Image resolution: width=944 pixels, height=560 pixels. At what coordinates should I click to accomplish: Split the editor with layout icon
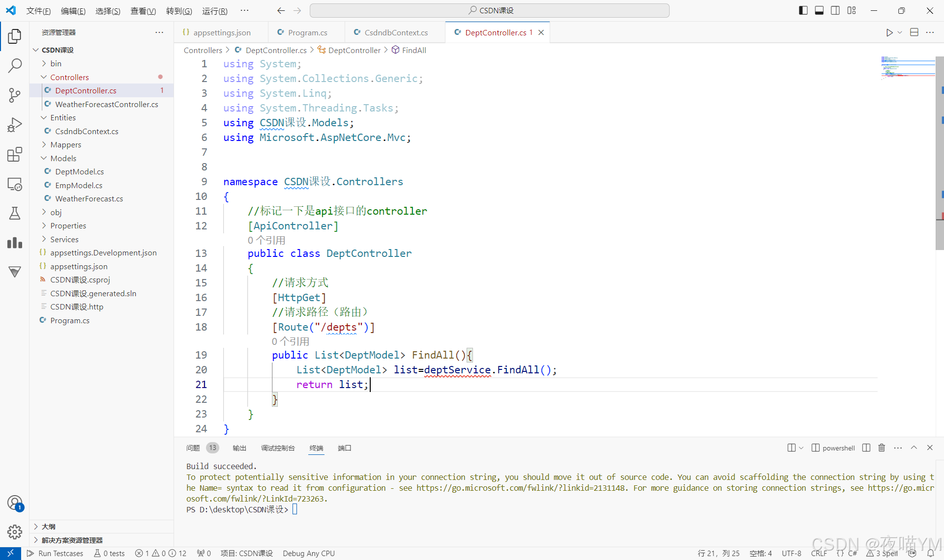click(914, 32)
